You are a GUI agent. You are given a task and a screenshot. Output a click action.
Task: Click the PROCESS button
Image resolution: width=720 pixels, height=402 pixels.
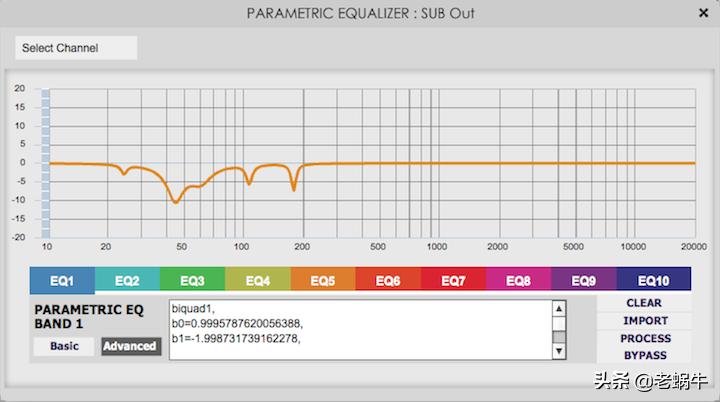(644, 338)
